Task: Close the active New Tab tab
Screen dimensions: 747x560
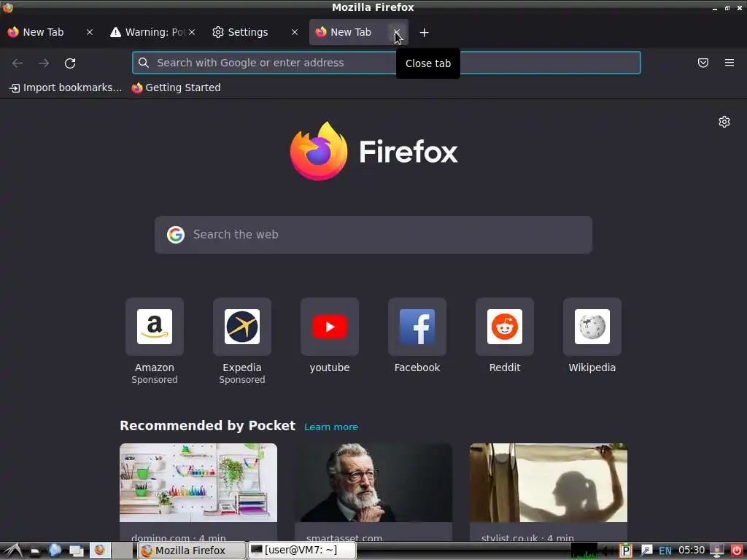Action: (397, 32)
